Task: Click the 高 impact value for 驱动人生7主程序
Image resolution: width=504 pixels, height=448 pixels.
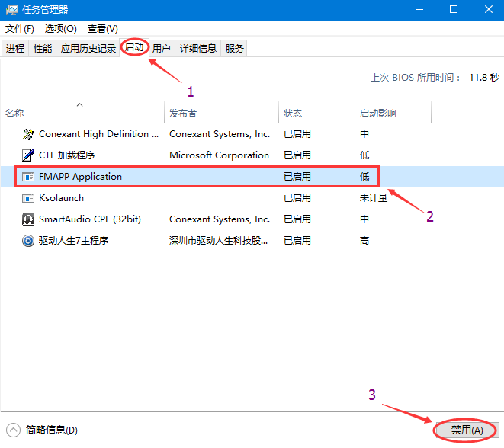Action: click(x=364, y=241)
